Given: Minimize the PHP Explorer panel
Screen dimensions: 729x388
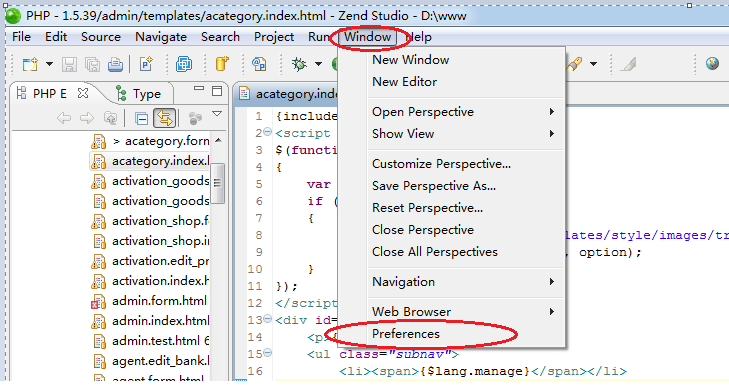Looking at the screenshot, I should (199, 89).
